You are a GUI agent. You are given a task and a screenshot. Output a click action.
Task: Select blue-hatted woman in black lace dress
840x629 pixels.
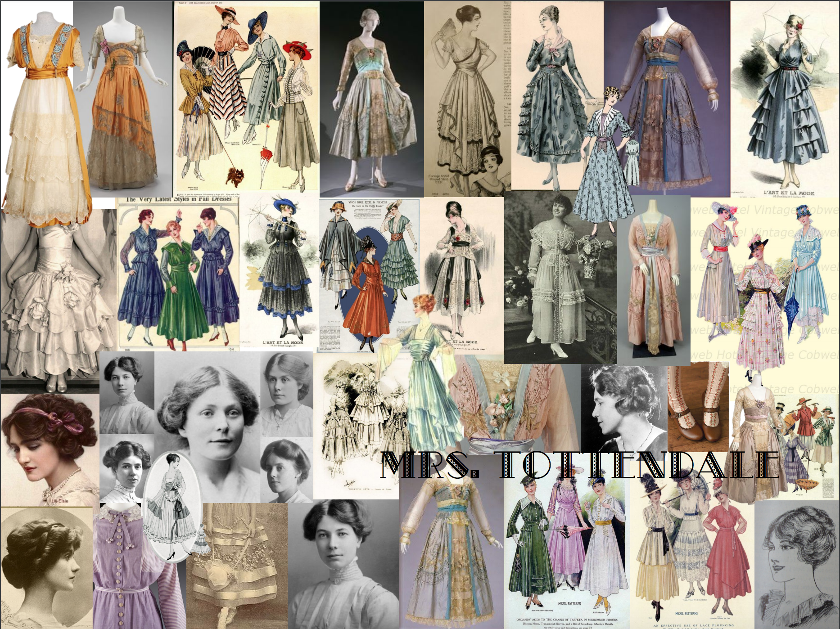[279, 273]
